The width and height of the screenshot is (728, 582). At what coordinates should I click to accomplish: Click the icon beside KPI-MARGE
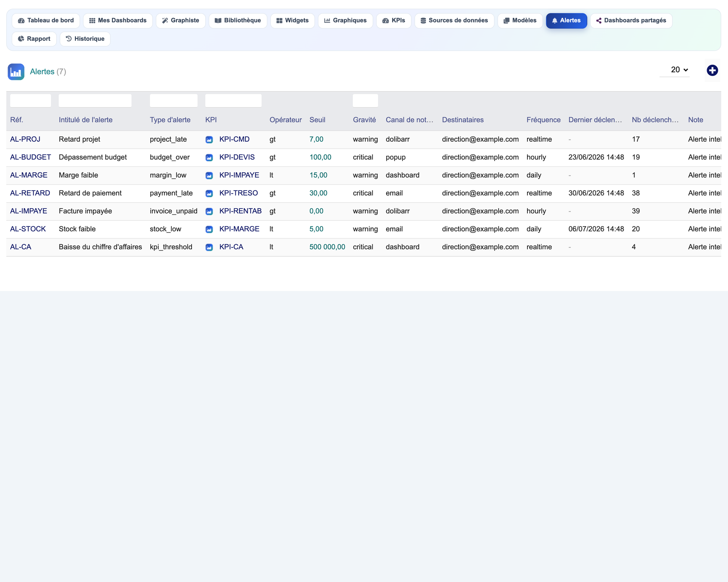(x=209, y=230)
